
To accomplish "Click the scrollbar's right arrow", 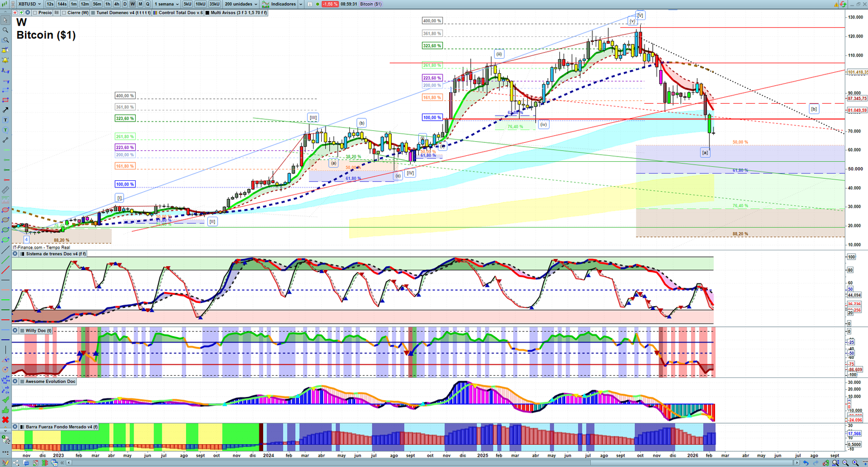I will [x=798, y=463].
